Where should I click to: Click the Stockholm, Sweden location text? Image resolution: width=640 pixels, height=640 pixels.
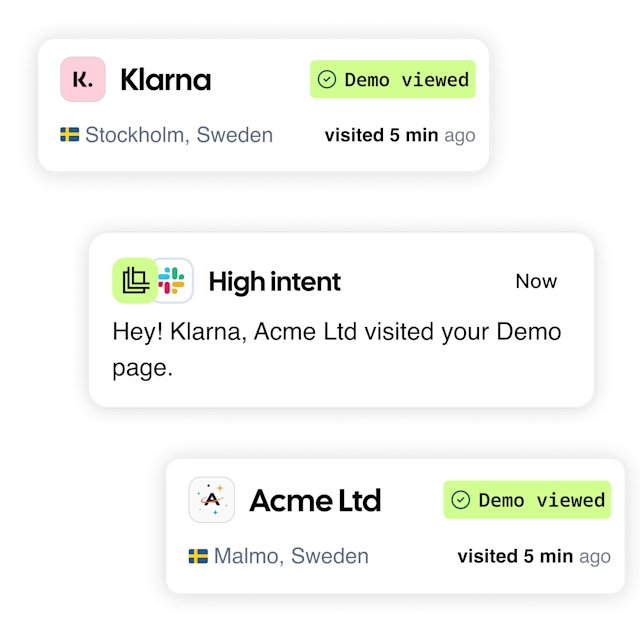[x=179, y=135]
